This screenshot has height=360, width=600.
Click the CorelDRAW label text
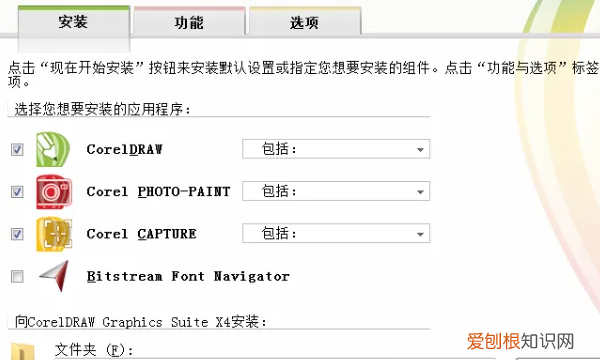click(124, 149)
